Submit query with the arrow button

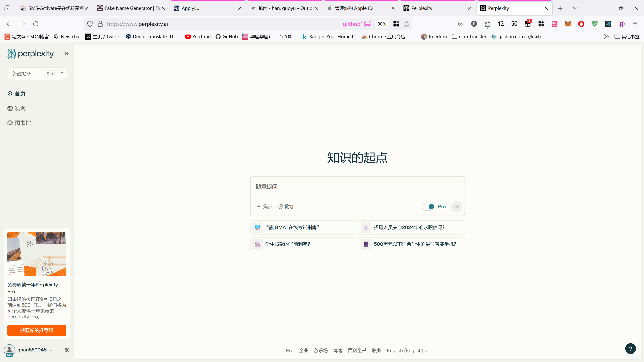456,206
